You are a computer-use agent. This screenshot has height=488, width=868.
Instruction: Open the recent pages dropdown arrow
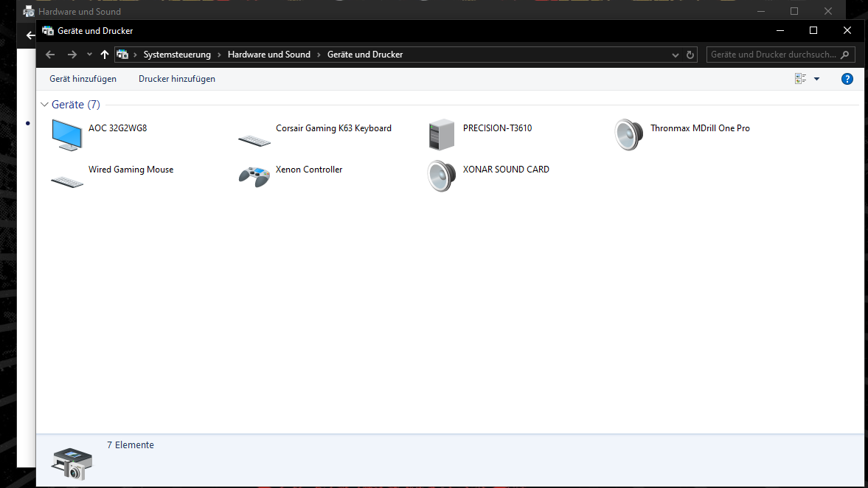[88, 54]
